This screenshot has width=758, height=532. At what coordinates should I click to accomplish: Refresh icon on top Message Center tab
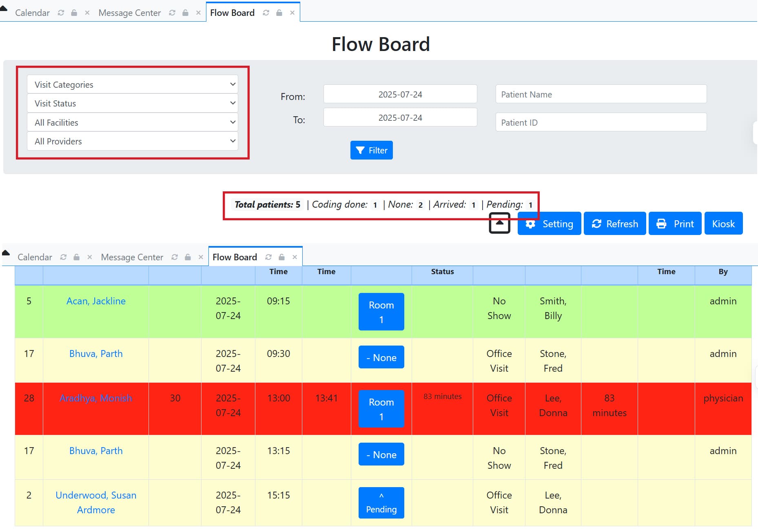coord(172,13)
